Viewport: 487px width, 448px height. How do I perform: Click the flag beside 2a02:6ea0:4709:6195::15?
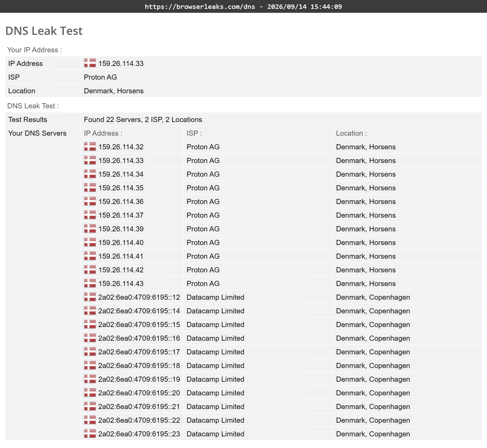[90, 324]
